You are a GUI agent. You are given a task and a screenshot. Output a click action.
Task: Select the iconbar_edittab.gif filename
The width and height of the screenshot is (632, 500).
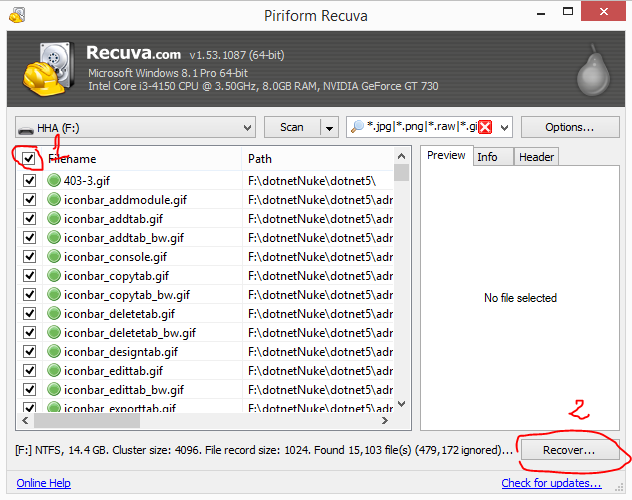(x=113, y=371)
